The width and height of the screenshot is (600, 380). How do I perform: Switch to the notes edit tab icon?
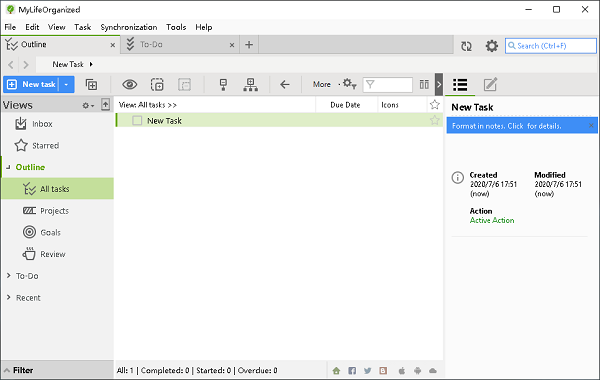(x=490, y=84)
